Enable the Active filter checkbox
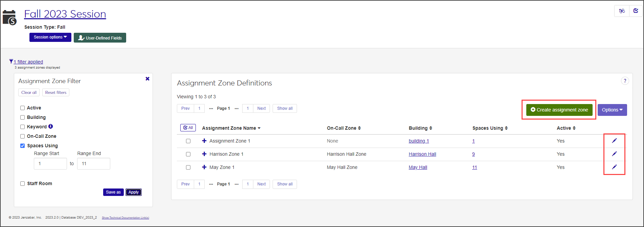The height and width of the screenshot is (227, 644). 23,108
